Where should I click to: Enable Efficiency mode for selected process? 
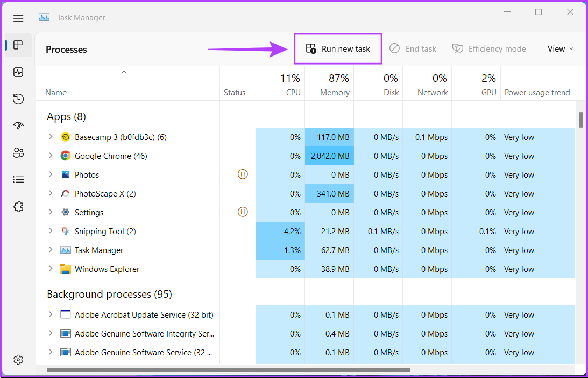tap(489, 48)
